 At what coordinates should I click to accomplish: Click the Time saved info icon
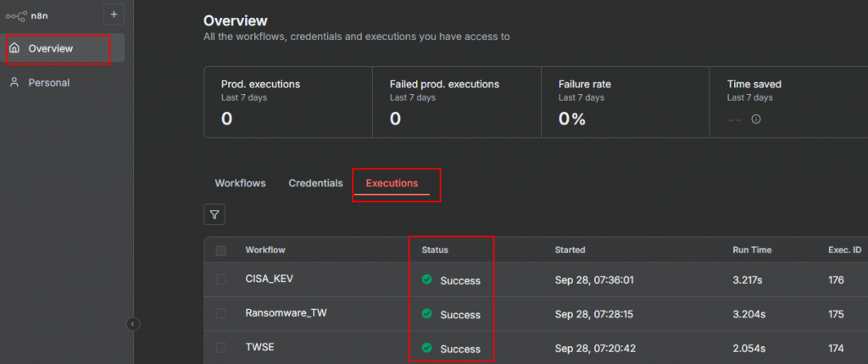[756, 119]
